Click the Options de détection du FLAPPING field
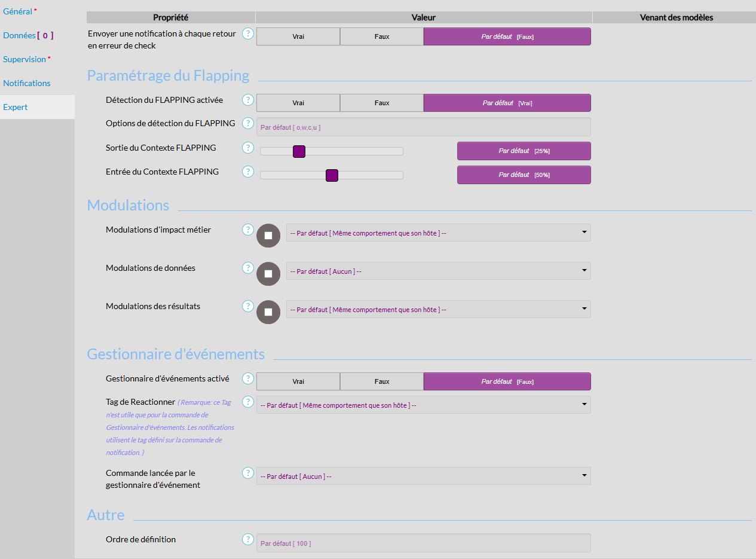The height and width of the screenshot is (559, 756). click(x=423, y=127)
